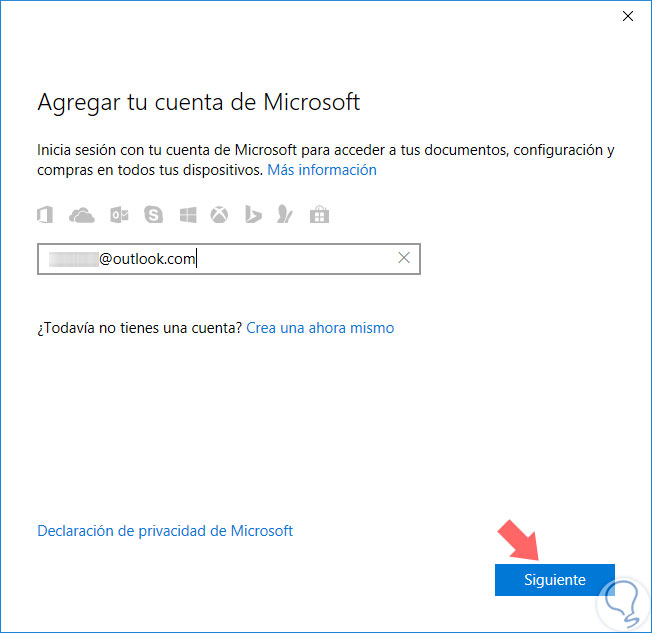
Task: Click the Bing icon
Action: pos(253,215)
